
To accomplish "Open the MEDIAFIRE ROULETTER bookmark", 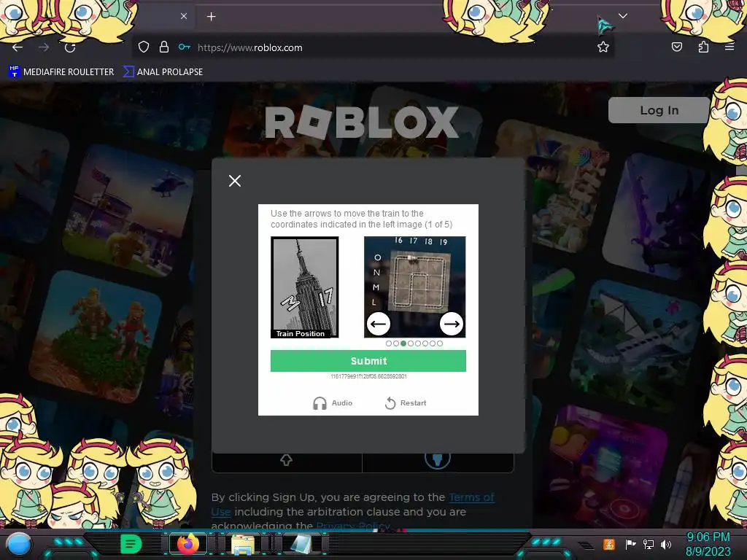I will pyautogui.click(x=61, y=72).
